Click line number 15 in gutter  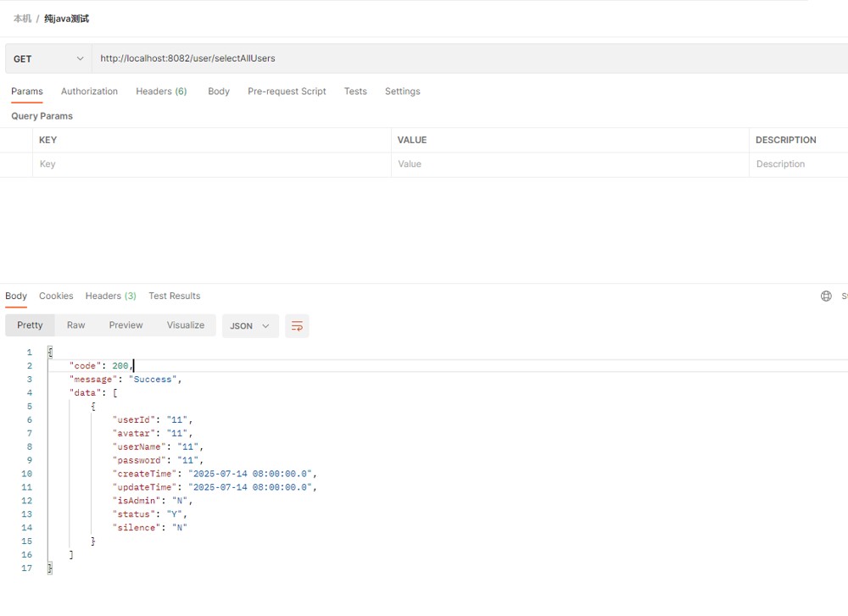(x=27, y=541)
